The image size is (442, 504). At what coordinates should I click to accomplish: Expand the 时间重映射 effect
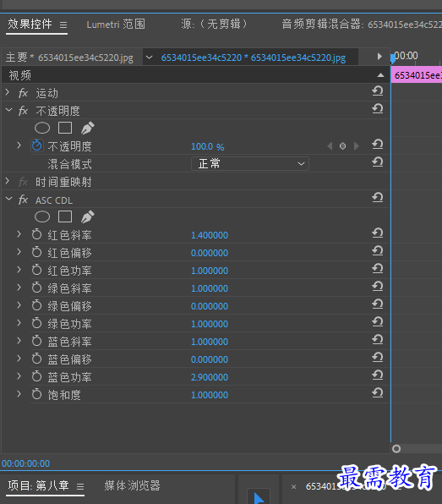(8, 181)
